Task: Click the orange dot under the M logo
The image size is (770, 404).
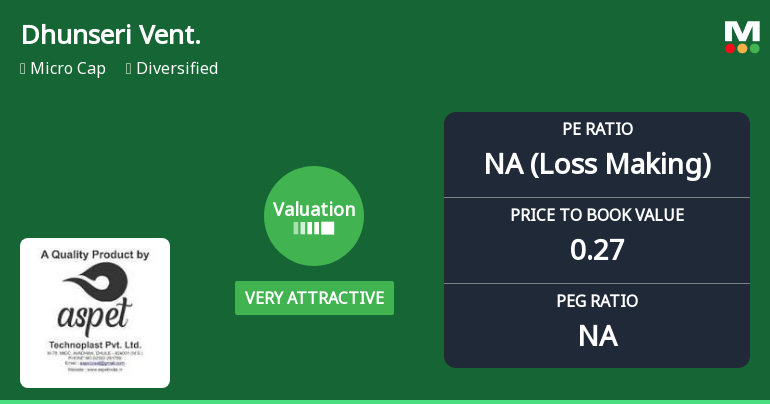Action: pyautogui.click(x=742, y=48)
